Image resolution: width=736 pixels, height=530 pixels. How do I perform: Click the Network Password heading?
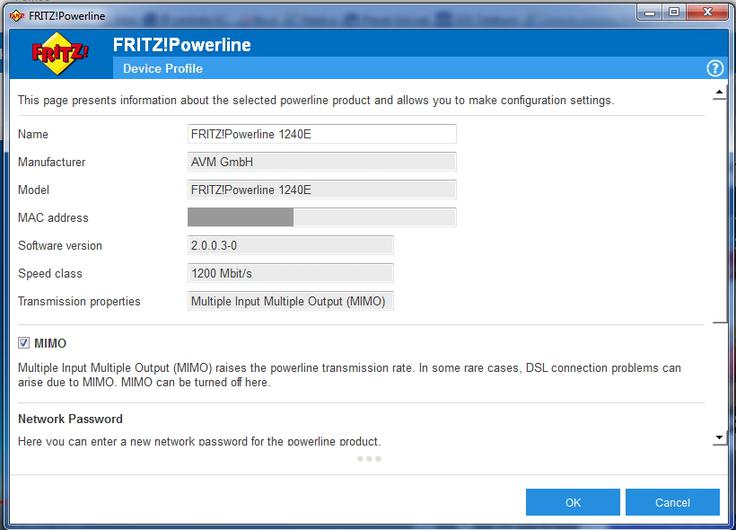click(x=70, y=419)
